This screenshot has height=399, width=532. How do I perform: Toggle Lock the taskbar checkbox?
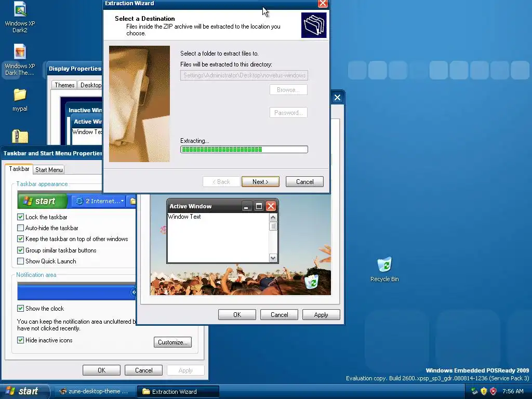pos(20,217)
